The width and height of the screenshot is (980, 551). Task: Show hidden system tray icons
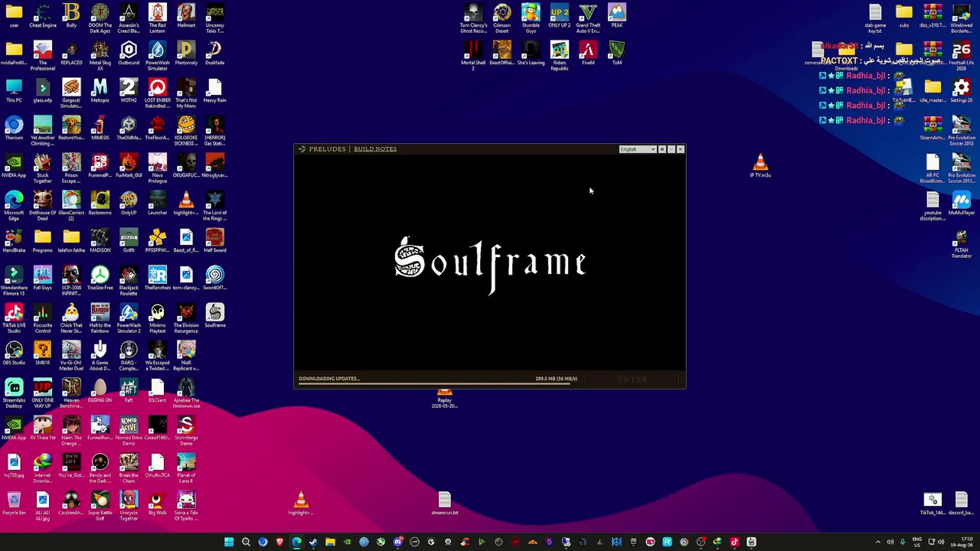click(878, 542)
